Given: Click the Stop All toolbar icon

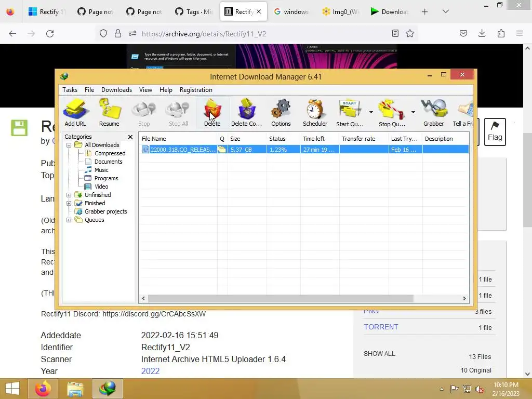Looking at the screenshot, I should tap(179, 112).
